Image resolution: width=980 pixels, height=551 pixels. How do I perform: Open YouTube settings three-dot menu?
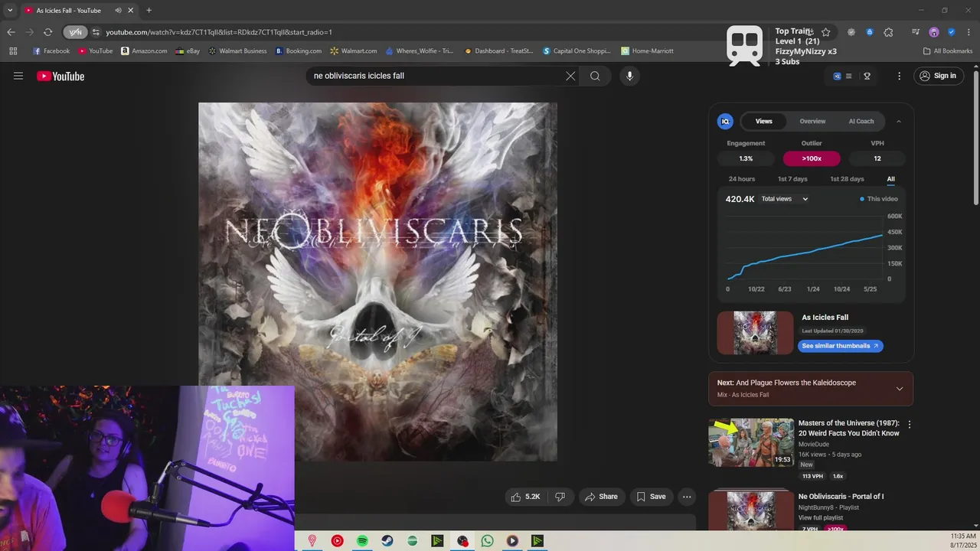pos(900,76)
